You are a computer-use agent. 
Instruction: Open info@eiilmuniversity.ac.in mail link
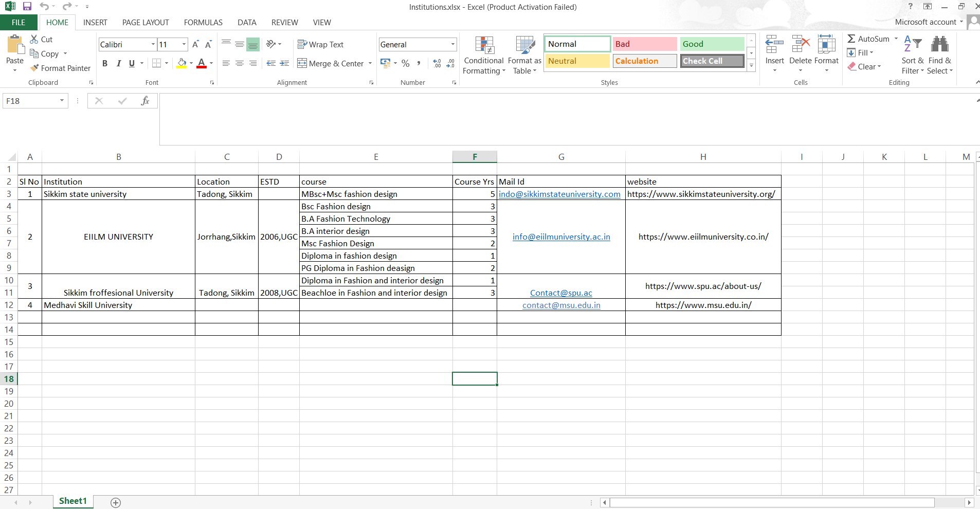point(561,237)
